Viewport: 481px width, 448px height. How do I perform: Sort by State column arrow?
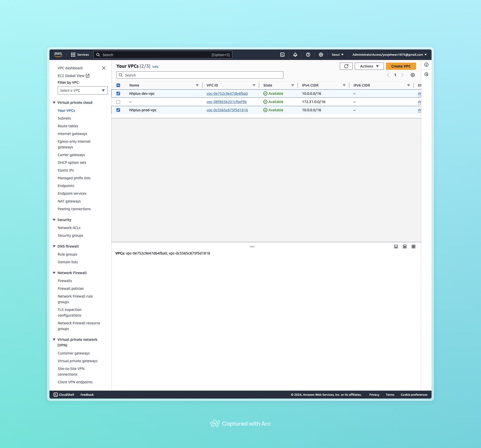(x=293, y=85)
